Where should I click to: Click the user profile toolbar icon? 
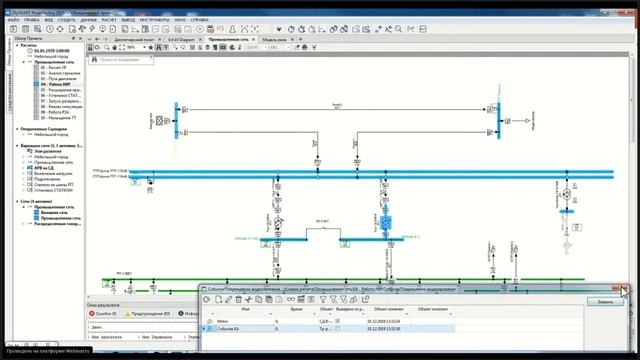[x=232, y=29]
